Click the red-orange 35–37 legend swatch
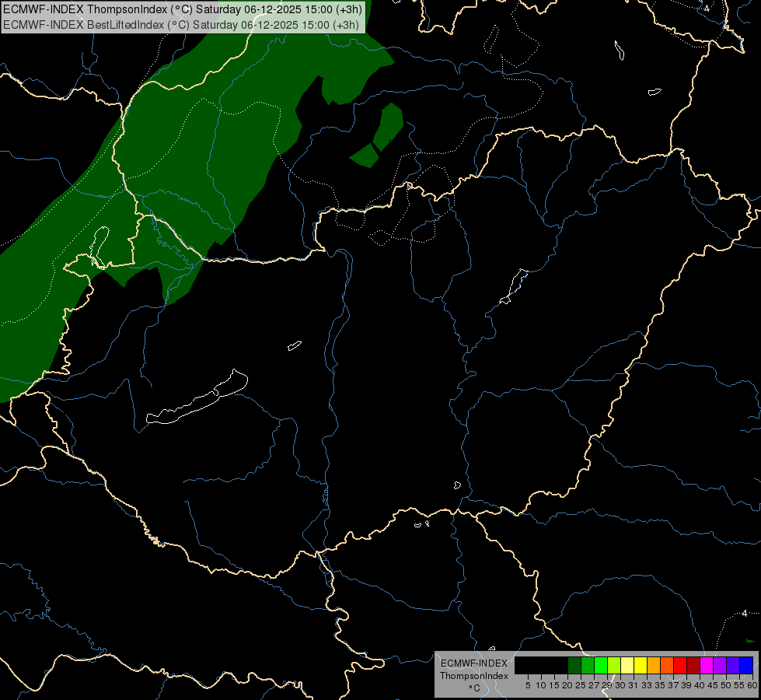Image resolution: width=761 pixels, height=700 pixels. pyautogui.click(x=667, y=665)
